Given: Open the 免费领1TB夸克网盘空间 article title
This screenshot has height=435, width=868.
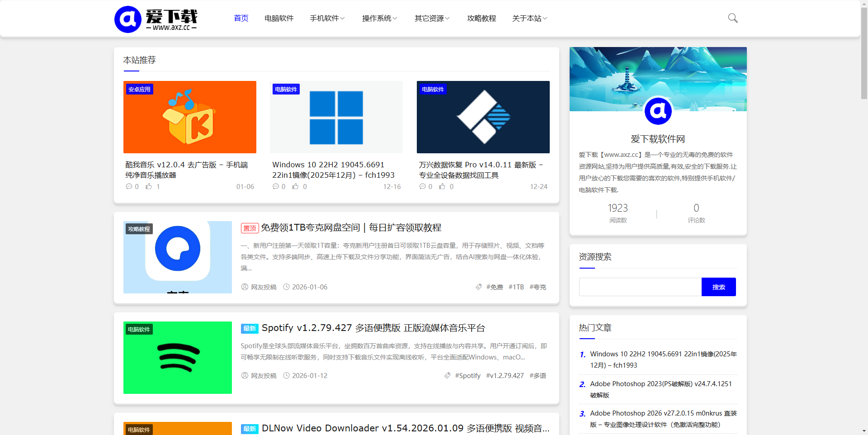Looking at the screenshot, I should 351,227.
